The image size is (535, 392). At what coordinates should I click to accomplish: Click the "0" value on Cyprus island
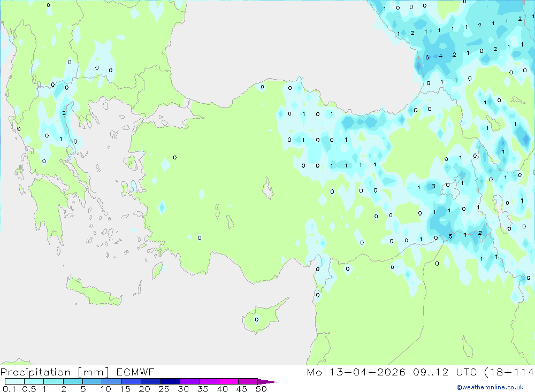click(x=257, y=320)
